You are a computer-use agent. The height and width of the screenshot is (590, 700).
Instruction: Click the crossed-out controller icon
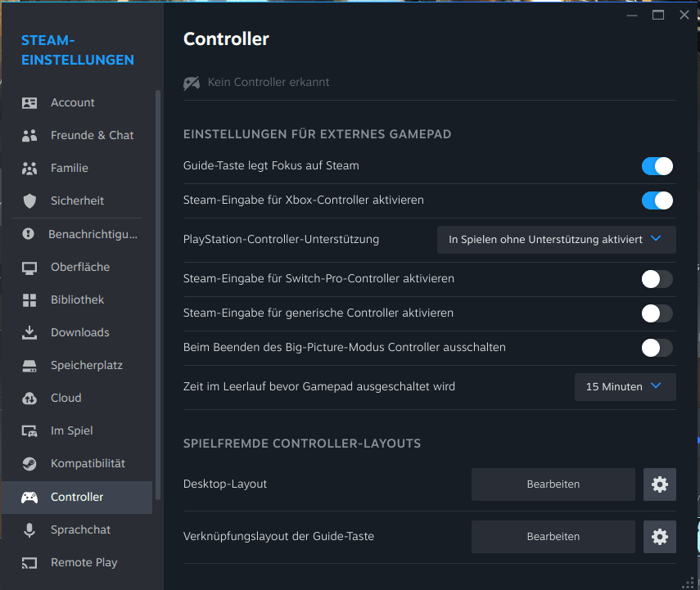click(192, 83)
